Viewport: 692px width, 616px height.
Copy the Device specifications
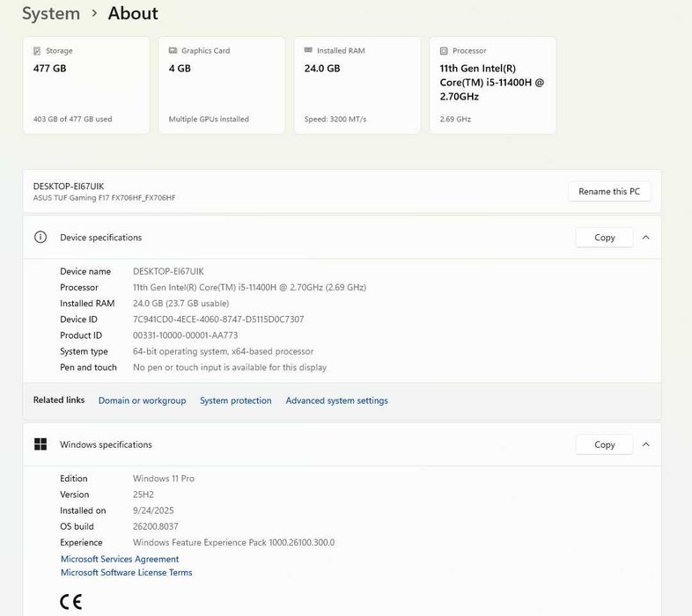tap(604, 238)
